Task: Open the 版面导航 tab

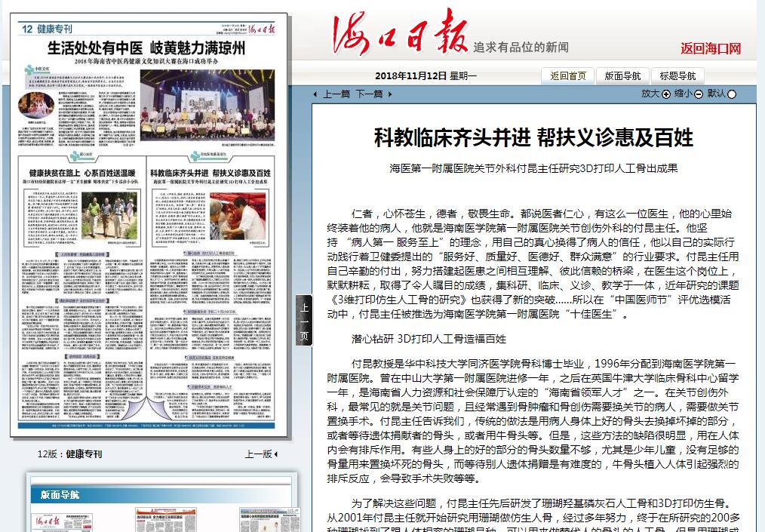Action: point(622,76)
